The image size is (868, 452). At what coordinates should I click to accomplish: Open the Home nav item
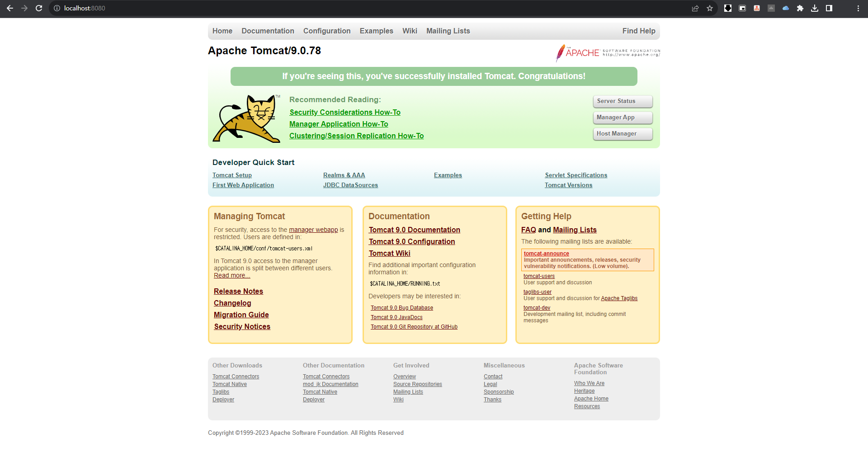click(222, 31)
